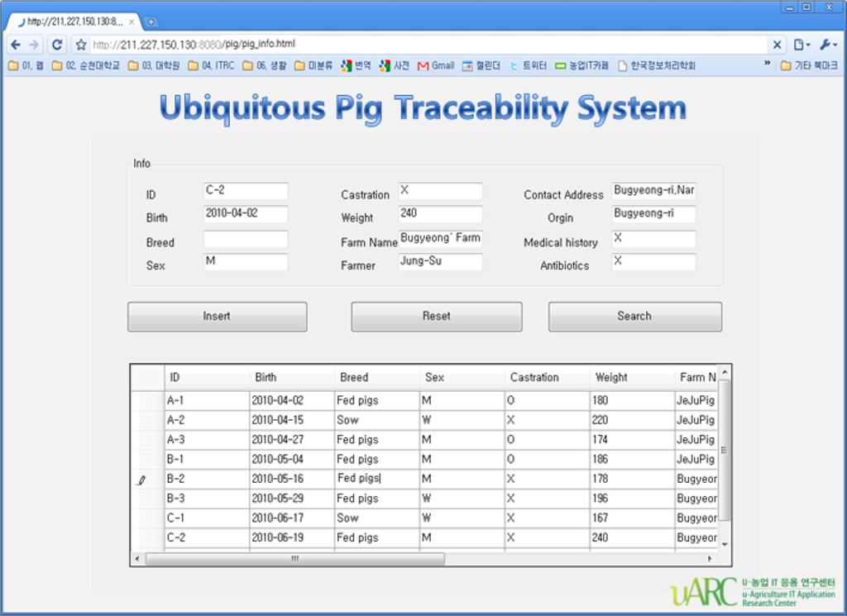Click the pencil edit marker on row B-2

(141, 480)
